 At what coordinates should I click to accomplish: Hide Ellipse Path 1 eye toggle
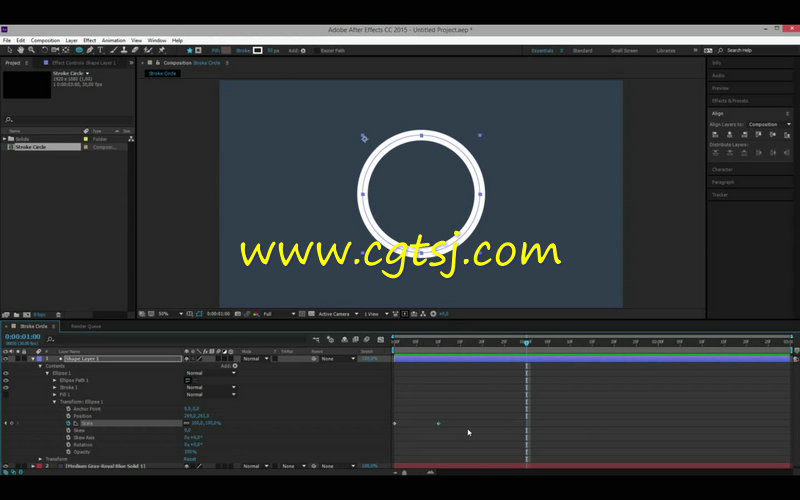[6, 380]
